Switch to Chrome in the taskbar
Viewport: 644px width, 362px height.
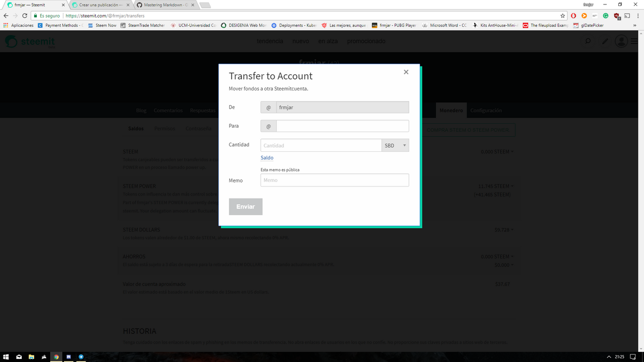[56, 357]
